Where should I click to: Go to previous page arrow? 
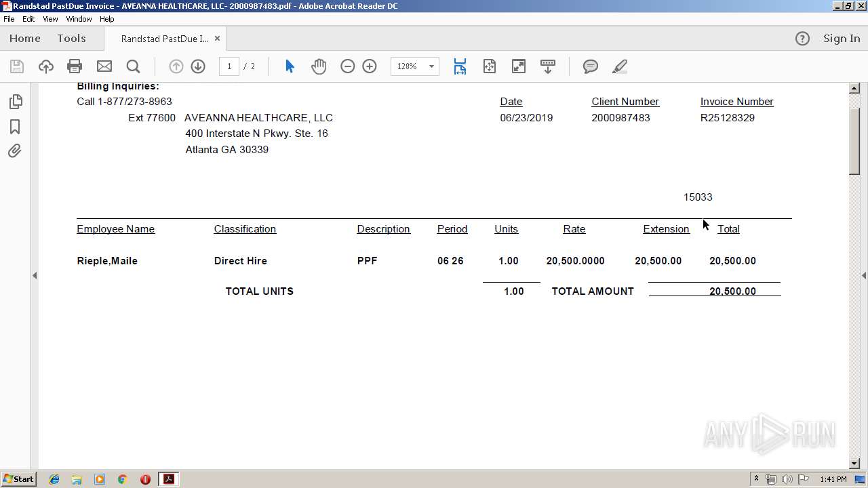click(176, 66)
